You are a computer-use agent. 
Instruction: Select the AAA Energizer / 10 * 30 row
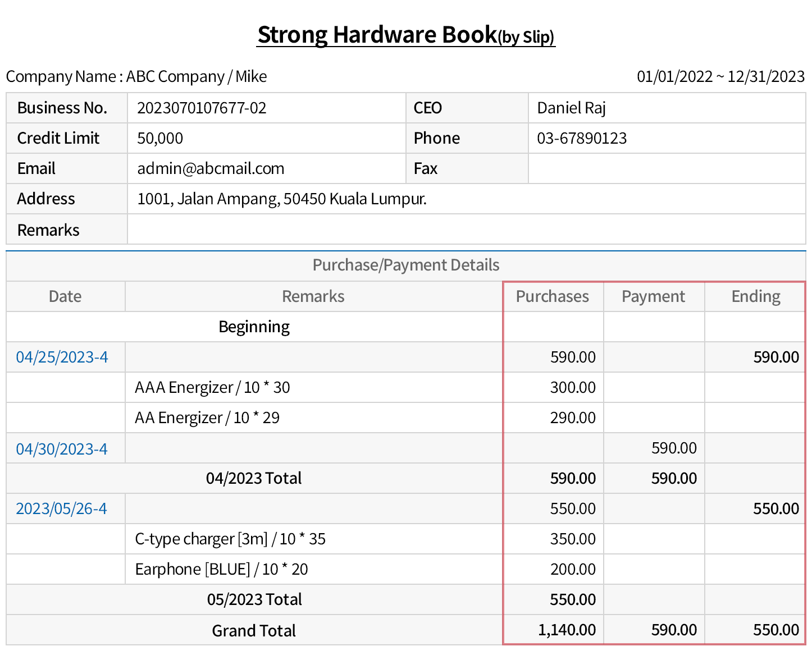[212, 388]
